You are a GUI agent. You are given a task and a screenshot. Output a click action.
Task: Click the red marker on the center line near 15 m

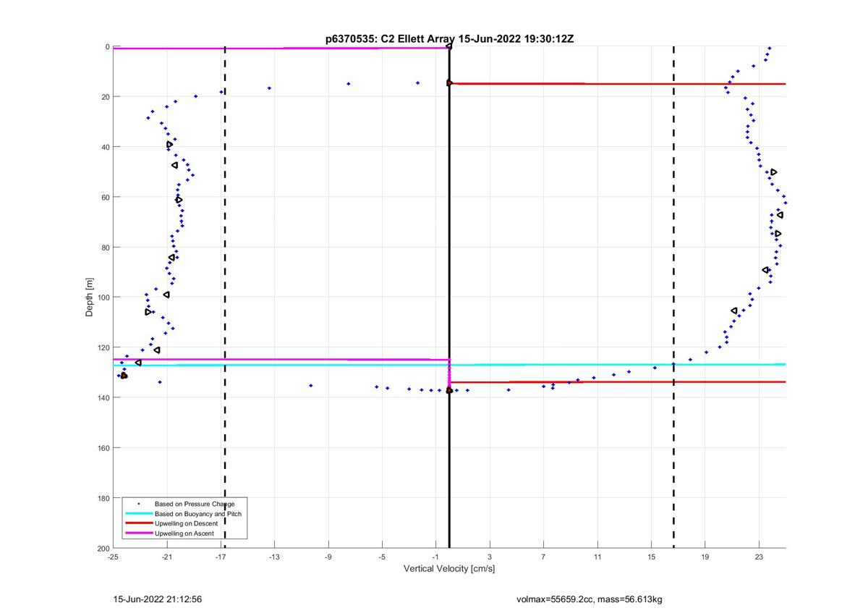(449, 83)
